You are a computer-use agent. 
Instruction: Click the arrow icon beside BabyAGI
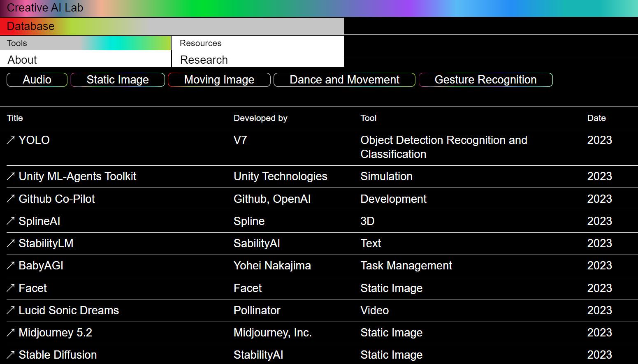pyautogui.click(x=11, y=266)
